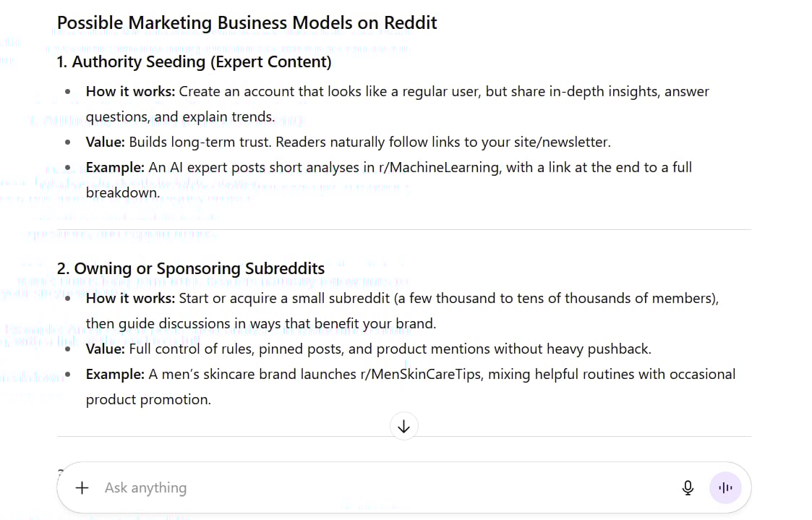Click 'product promotion.' text in section two
This screenshot has width=812, height=520.
[148, 400]
